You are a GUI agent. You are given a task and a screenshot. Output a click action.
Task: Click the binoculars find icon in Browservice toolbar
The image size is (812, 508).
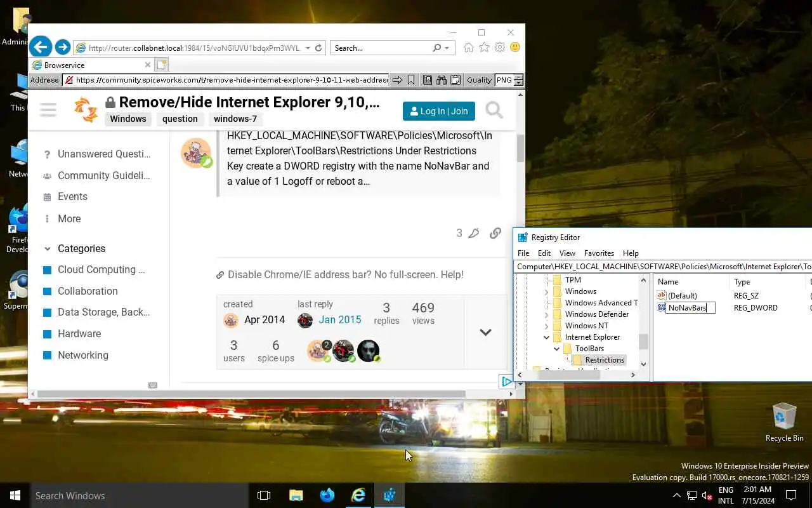click(x=442, y=80)
